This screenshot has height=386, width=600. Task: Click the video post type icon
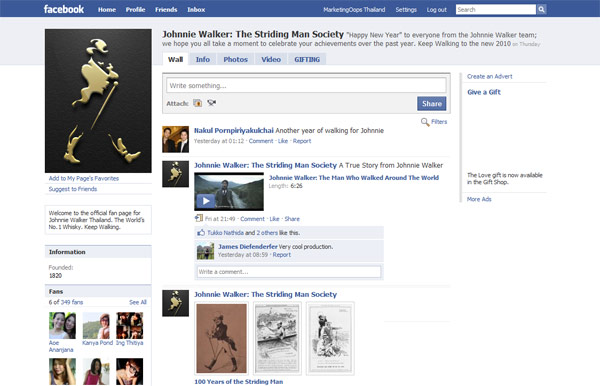coord(199,218)
